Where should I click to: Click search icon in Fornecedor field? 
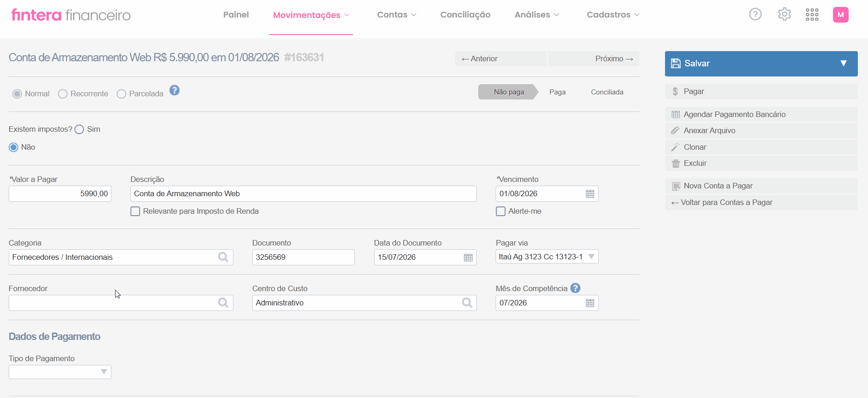pyautogui.click(x=223, y=303)
